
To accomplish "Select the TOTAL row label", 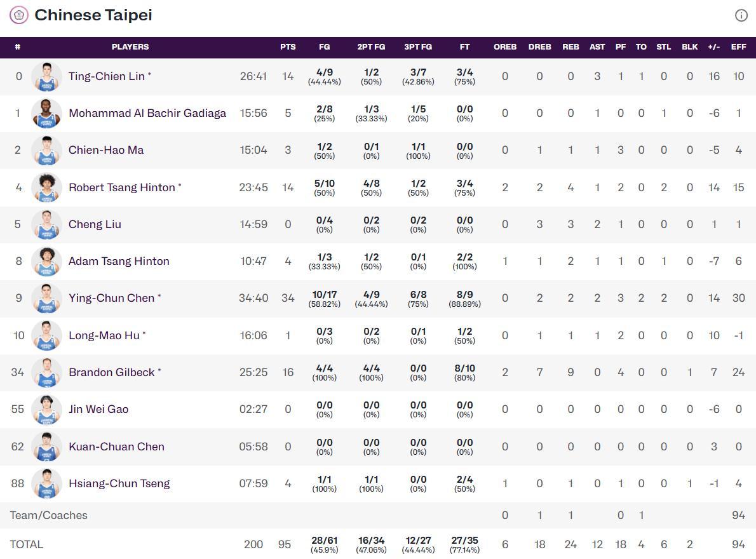I will point(27,544).
